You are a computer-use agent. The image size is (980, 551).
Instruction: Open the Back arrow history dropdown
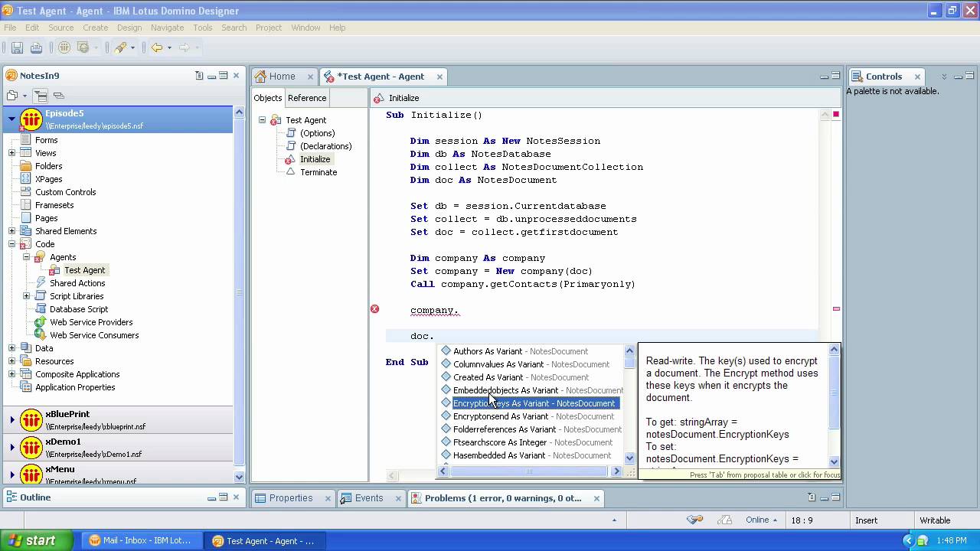(169, 47)
